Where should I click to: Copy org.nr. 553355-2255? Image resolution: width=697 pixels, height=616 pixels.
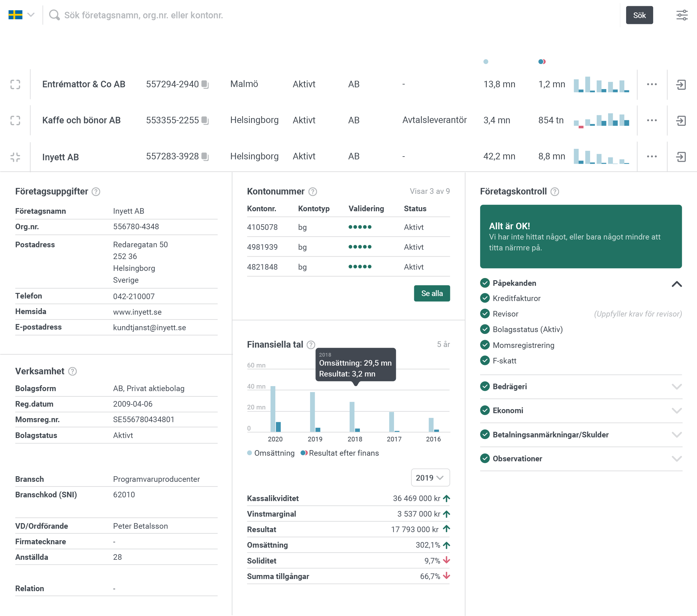[205, 120]
